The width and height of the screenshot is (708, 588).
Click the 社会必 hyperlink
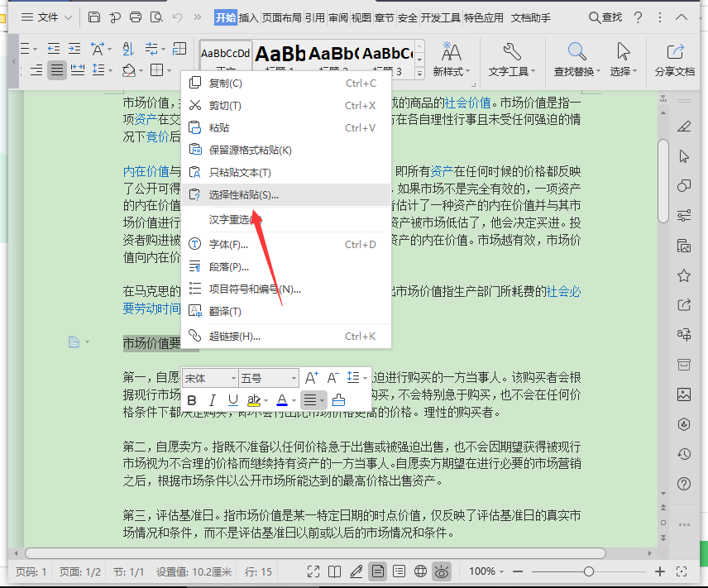point(563,292)
